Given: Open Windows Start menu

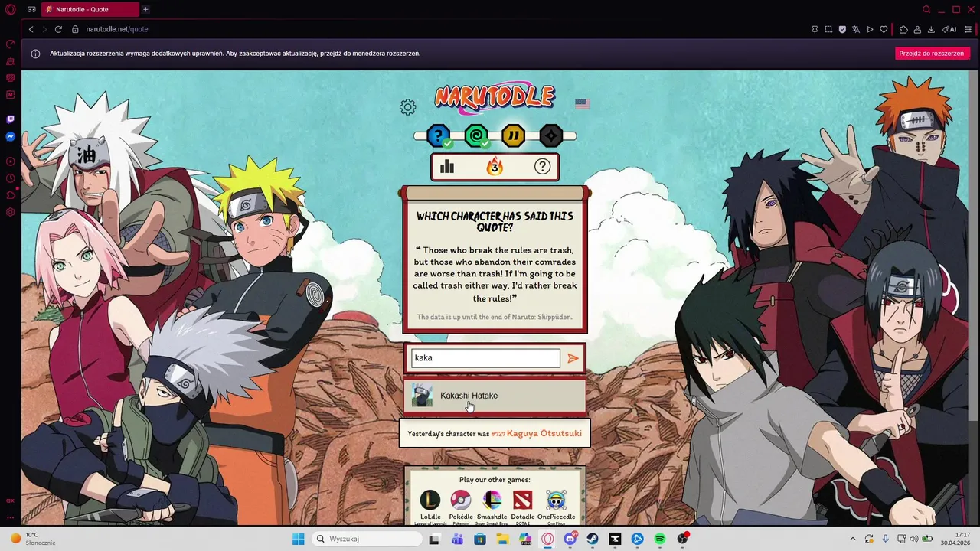Looking at the screenshot, I should pos(298,539).
